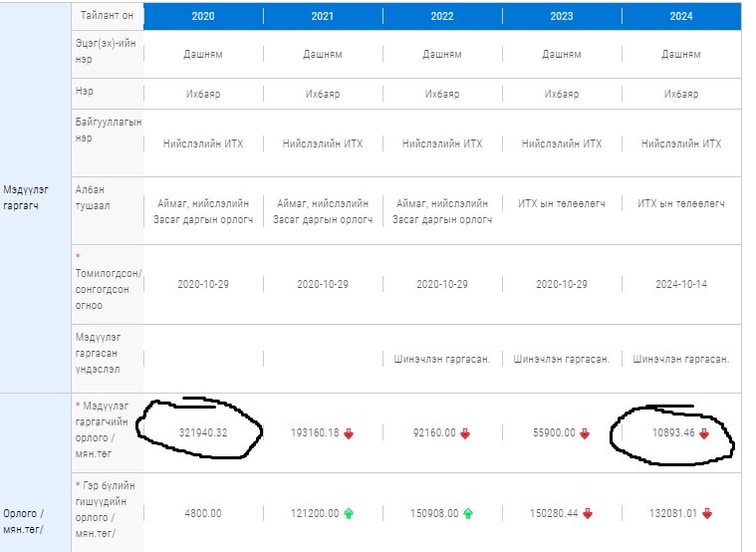Click red down arrow beside 10893.46
The width and height of the screenshot is (756, 552).
[x=703, y=433]
